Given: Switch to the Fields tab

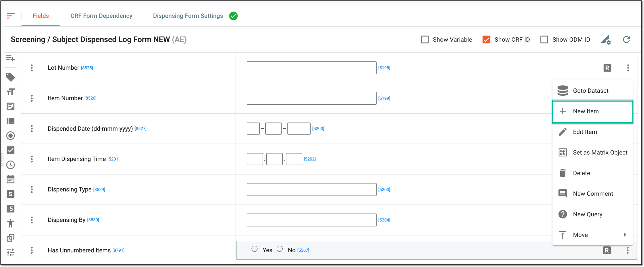Looking at the screenshot, I should 41,16.
